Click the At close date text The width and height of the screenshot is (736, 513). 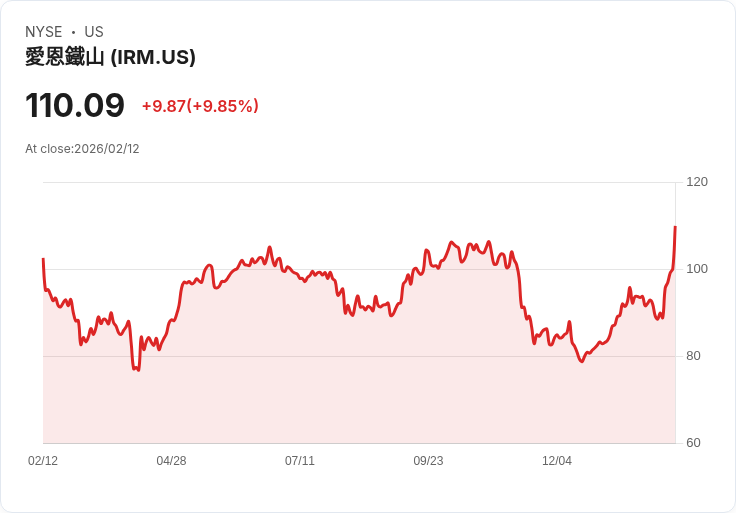(82, 149)
